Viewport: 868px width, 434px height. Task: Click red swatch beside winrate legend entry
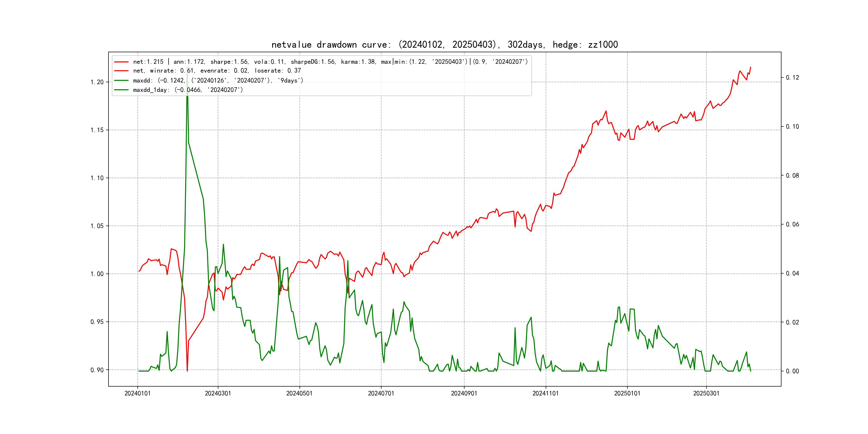pos(121,71)
